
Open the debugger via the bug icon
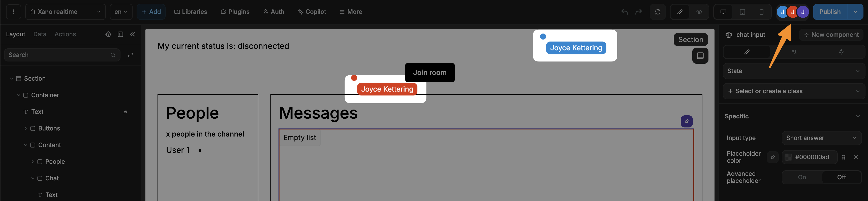click(108, 34)
